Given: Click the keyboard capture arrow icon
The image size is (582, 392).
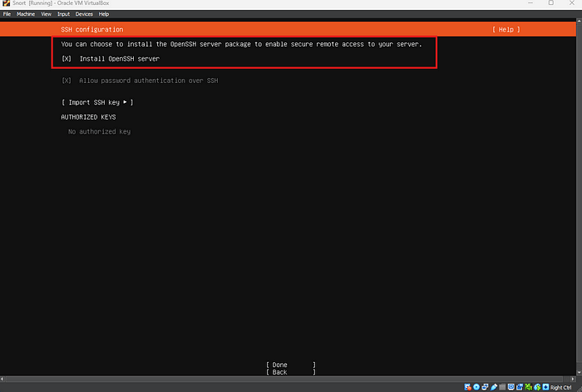Looking at the screenshot, I should tap(545, 387).
